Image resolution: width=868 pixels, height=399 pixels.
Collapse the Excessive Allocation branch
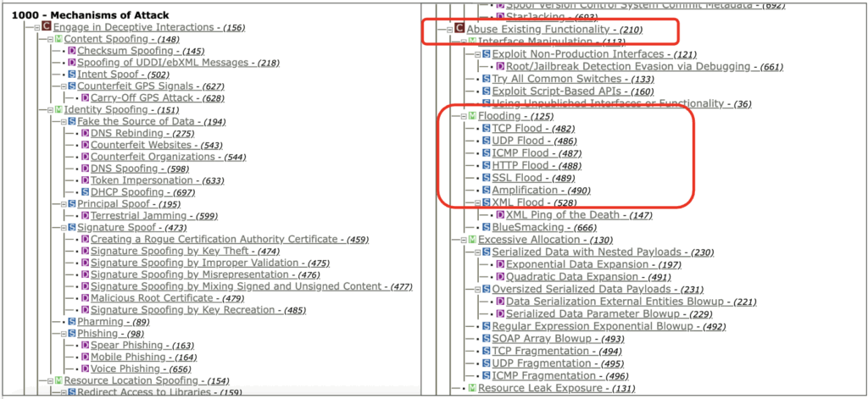point(462,241)
